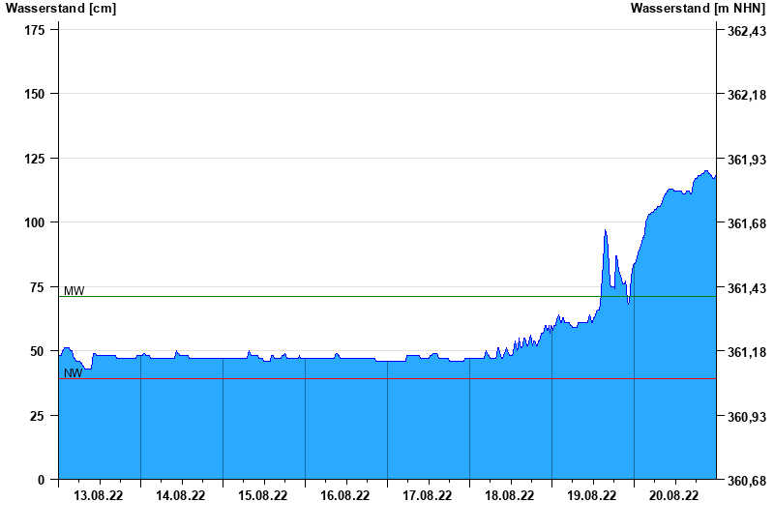
Task: Click the 175 tick on left axis
Action: pyautogui.click(x=34, y=30)
